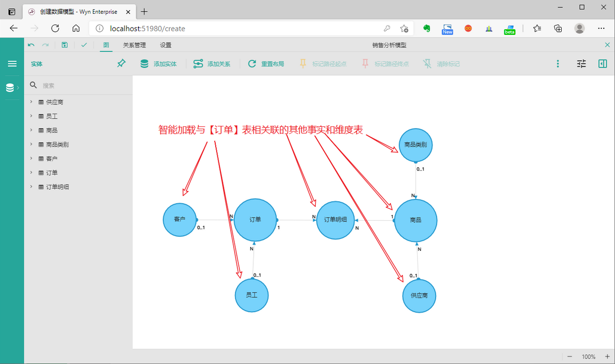Screen dimensions: 615x364
Task: Switch to the 图 tab
Action: pyautogui.click(x=106, y=45)
